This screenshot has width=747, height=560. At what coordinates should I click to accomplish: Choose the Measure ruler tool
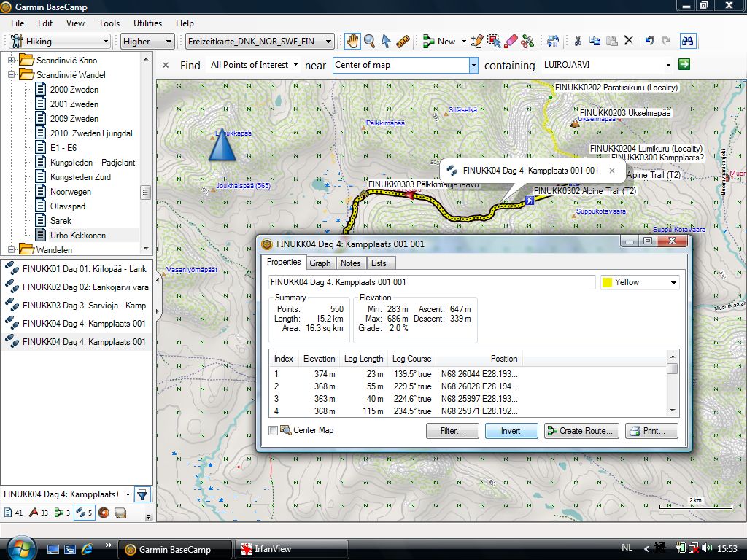pyautogui.click(x=403, y=42)
